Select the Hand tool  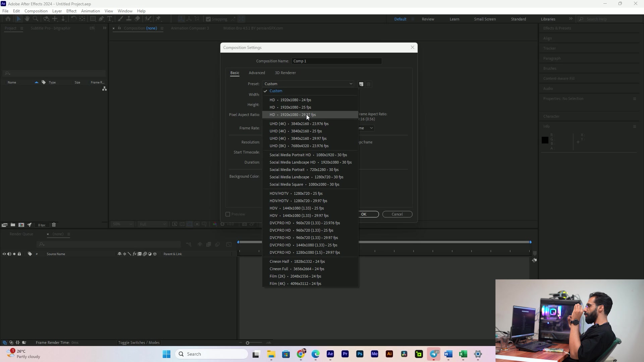tap(27, 19)
